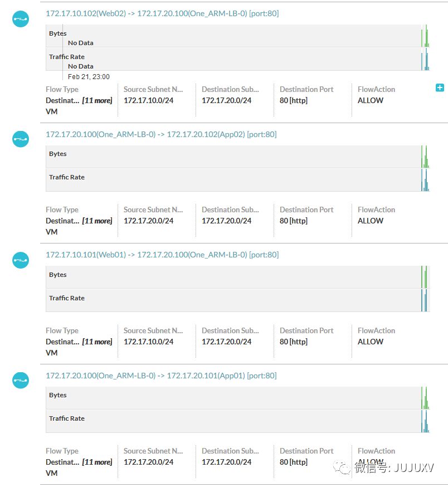This screenshot has height=487, width=448.
Task: Click the Bytes chart spike for App02 flow
Action: (x=426, y=158)
